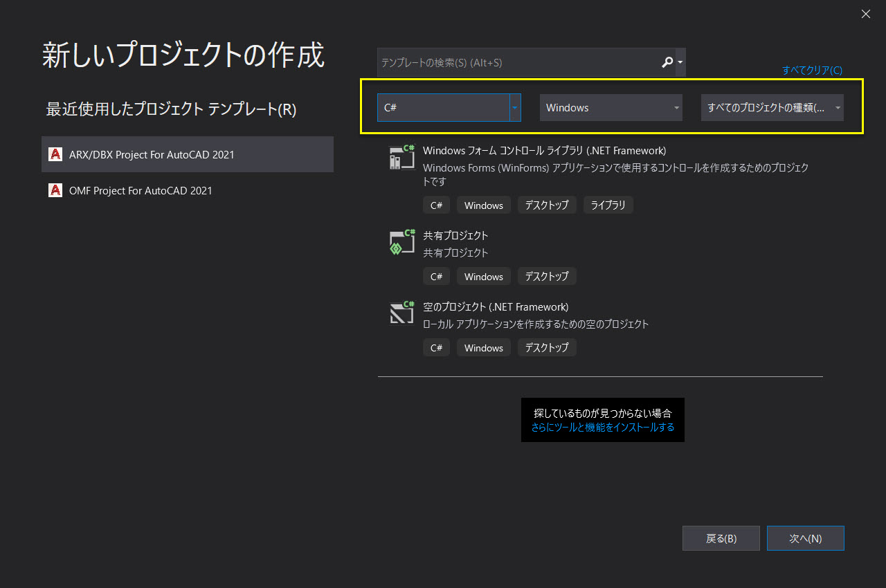886x588 pixels.
Task: Select ARX/DBX Project For AutoCAD 2021 template
Action: click(x=188, y=154)
